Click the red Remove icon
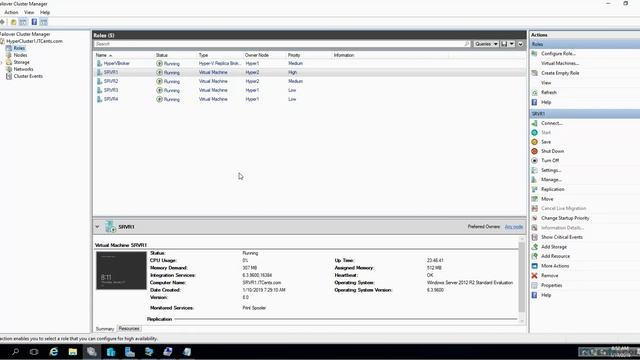The height and width of the screenshot is (360, 640). (x=534, y=276)
